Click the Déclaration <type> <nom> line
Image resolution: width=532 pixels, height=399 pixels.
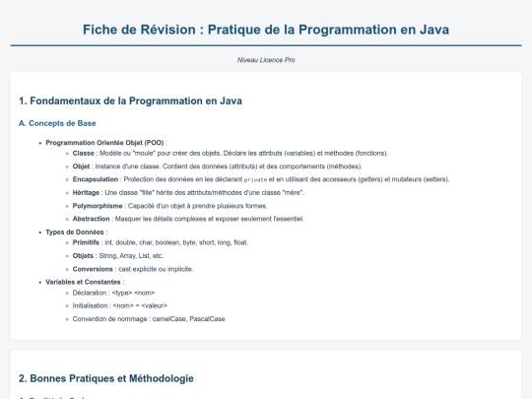point(113,293)
